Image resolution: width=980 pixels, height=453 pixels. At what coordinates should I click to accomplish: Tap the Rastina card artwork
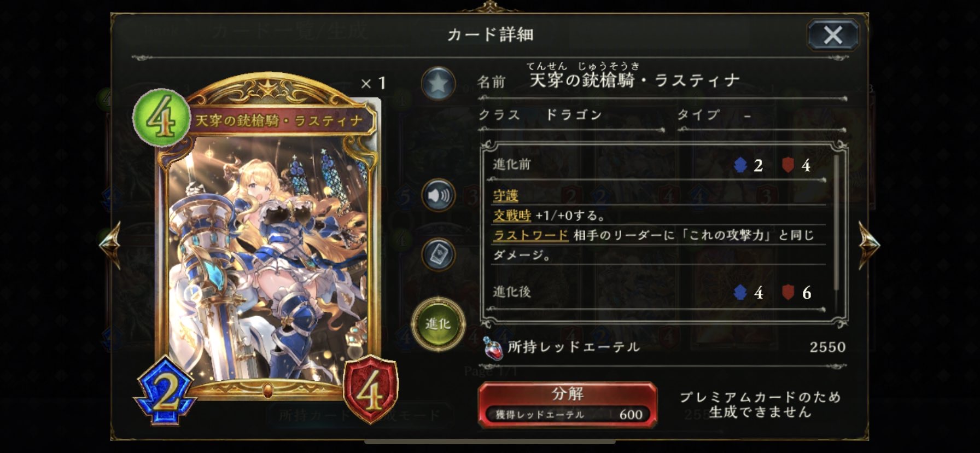click(x=268, y=257)
